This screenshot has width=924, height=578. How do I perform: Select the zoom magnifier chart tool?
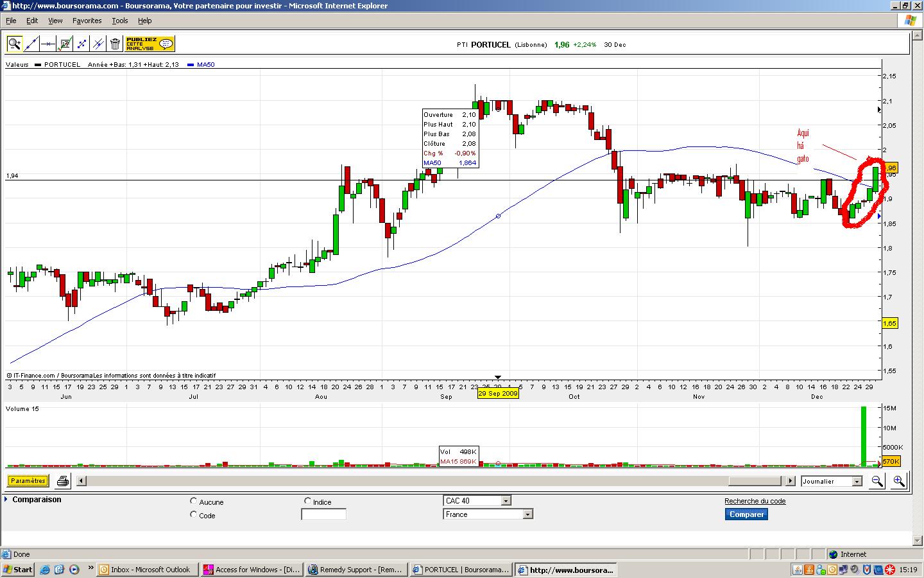14,44
